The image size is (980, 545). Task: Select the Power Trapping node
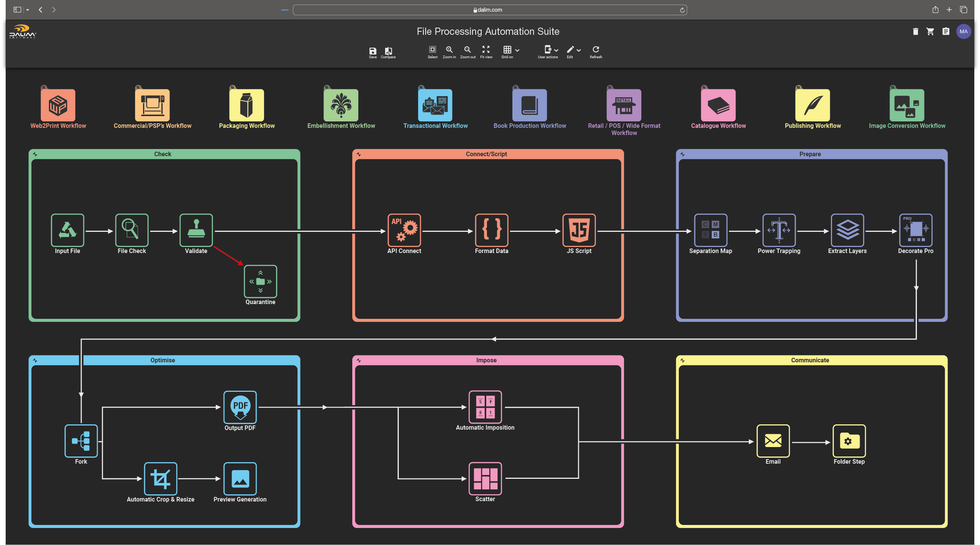click(779, 230)
